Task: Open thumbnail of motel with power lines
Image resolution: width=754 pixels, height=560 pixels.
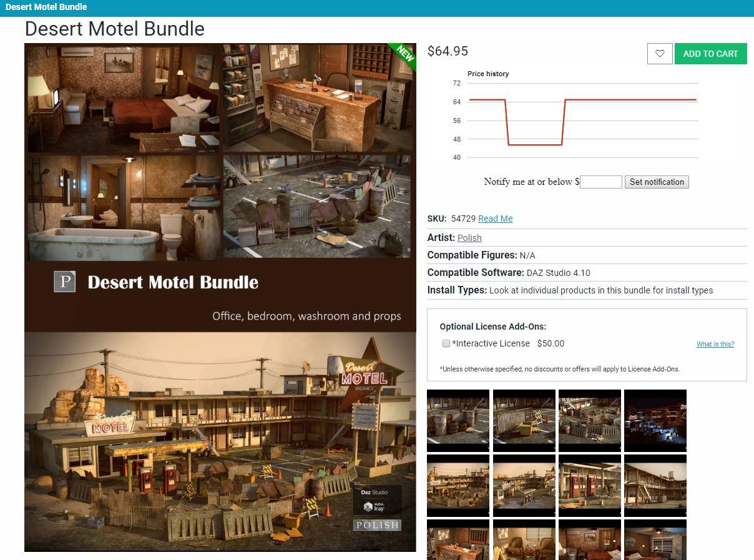Action: [458, 486]
